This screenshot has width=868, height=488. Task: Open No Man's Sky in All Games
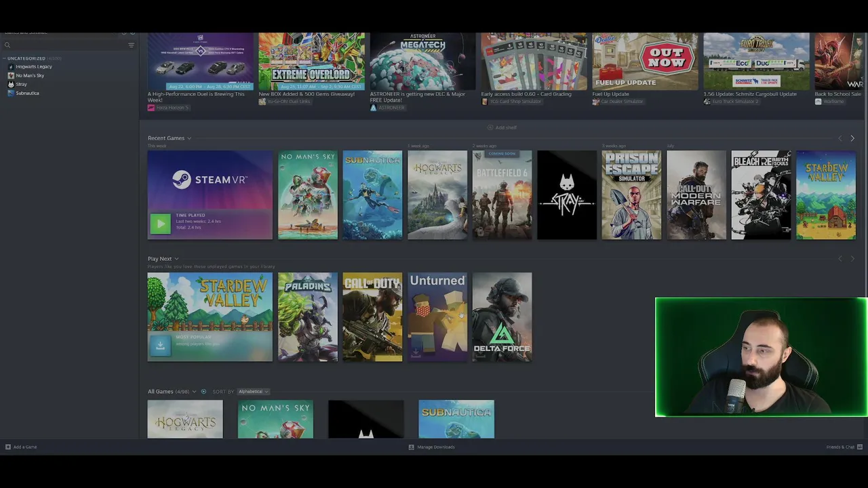point(275,419)
